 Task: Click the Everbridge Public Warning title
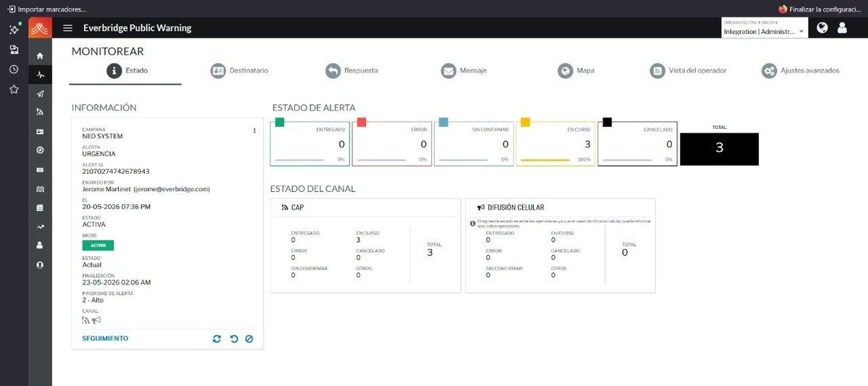[x=137, y=28]
